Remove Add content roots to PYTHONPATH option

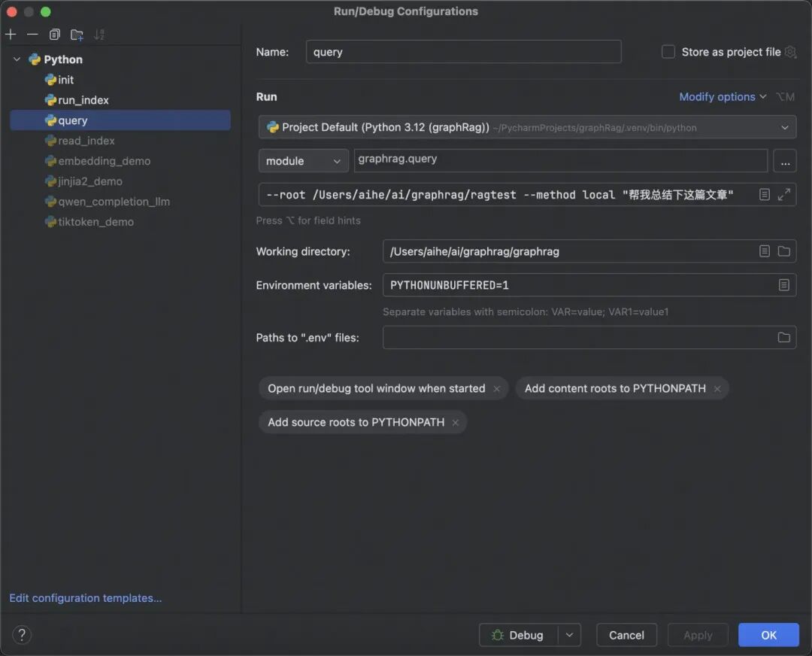717,389
